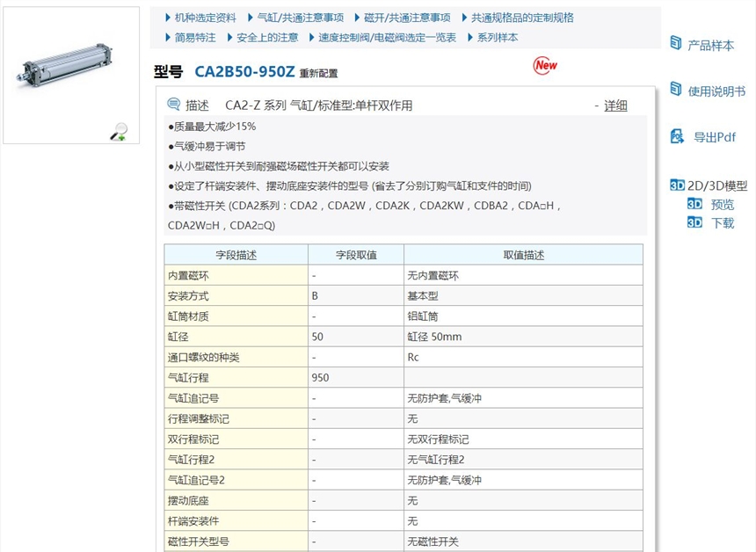Image resolution: width=756 pixels, height=552 pixels.
Task: Click the speech bubble icon beside 描述
Action: tap(175, 105)
